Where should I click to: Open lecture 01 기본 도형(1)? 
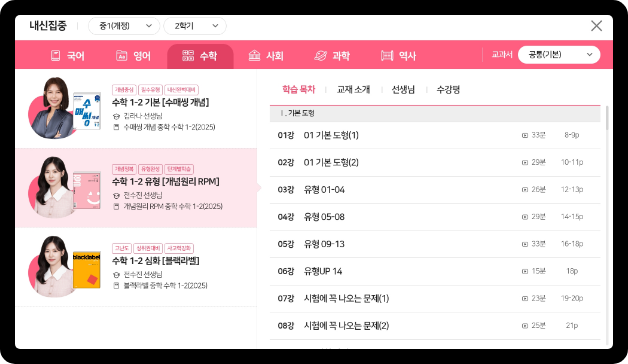pos(331,135)
